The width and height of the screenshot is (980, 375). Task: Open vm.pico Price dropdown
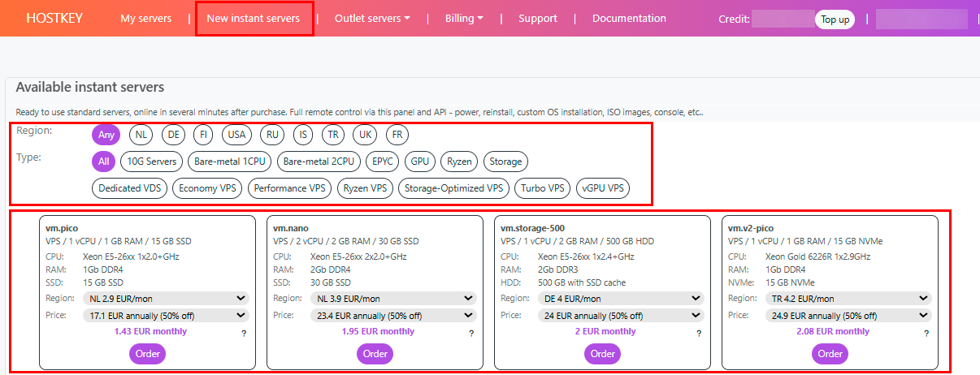pos(166,316)
